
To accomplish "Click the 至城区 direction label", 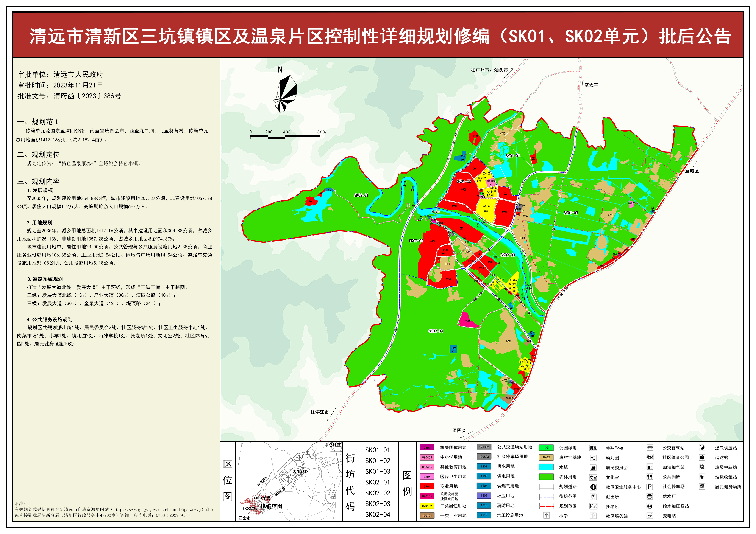I will pos(692,171).
